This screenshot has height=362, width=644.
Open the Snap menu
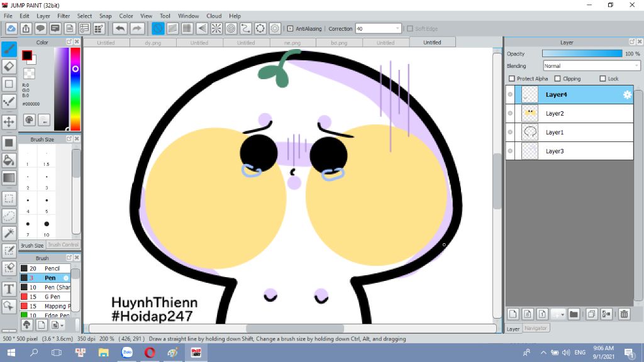click(x=105, y=16)
